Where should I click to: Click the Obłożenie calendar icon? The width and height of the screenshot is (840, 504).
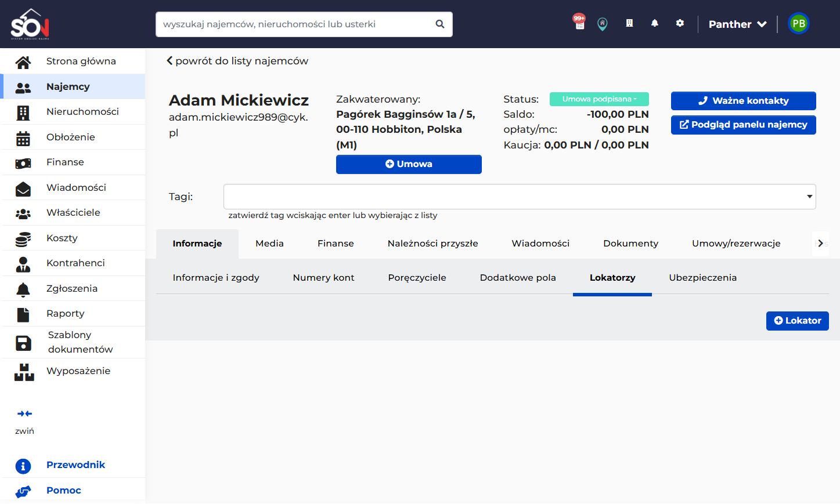(23, 137)
